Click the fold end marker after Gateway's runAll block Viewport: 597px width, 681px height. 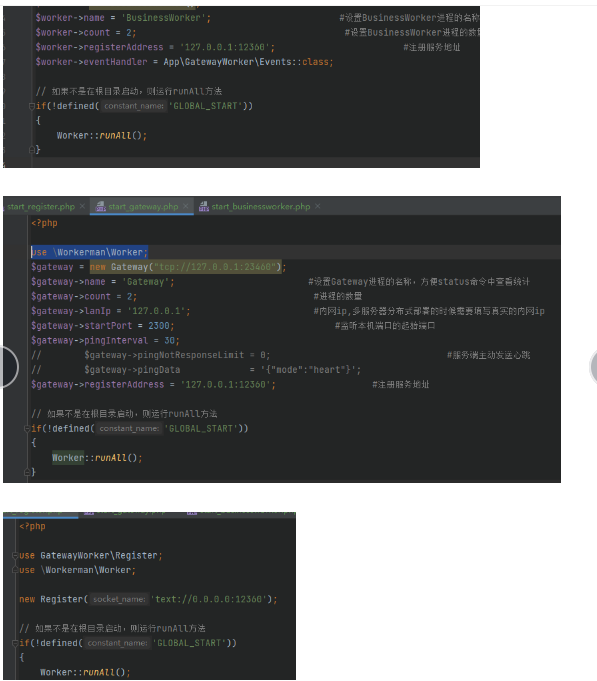tap(27, 472)
